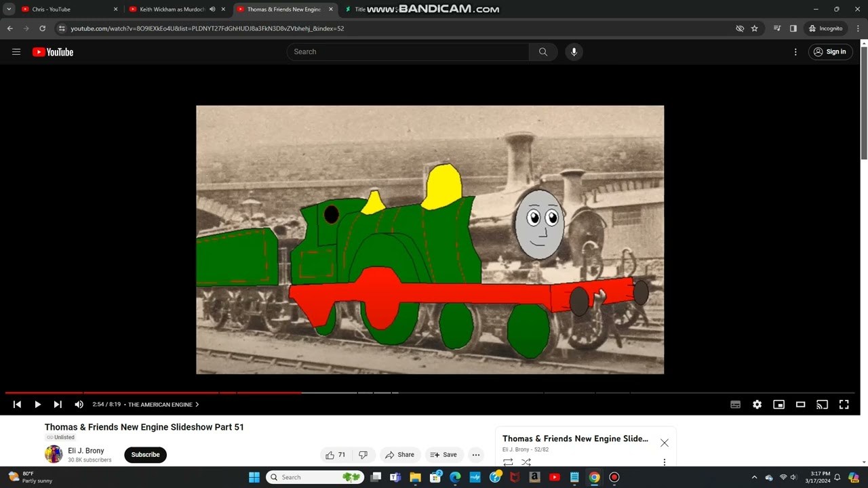The image size is (868, 488).
Task: Share this video
Action: click(399, 455)
